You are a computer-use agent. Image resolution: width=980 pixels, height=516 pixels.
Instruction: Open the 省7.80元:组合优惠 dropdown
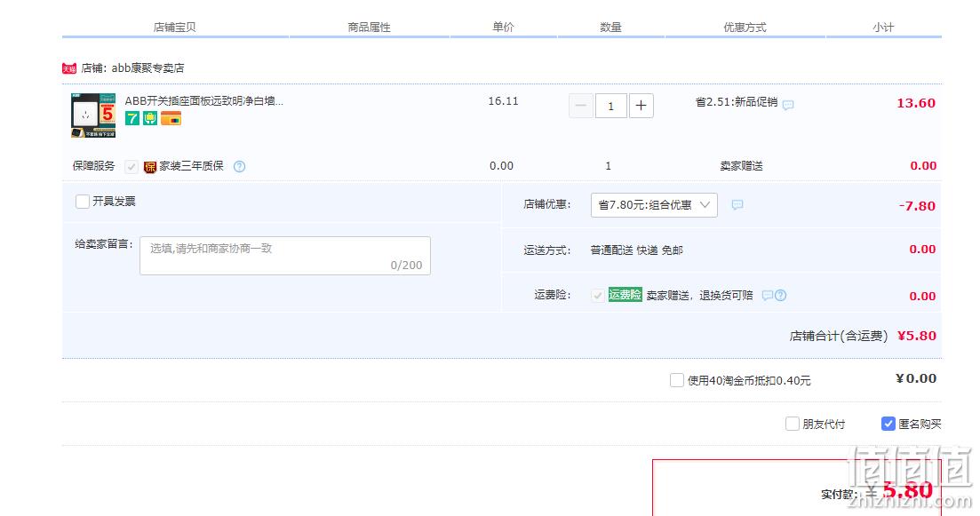(654, 205)
